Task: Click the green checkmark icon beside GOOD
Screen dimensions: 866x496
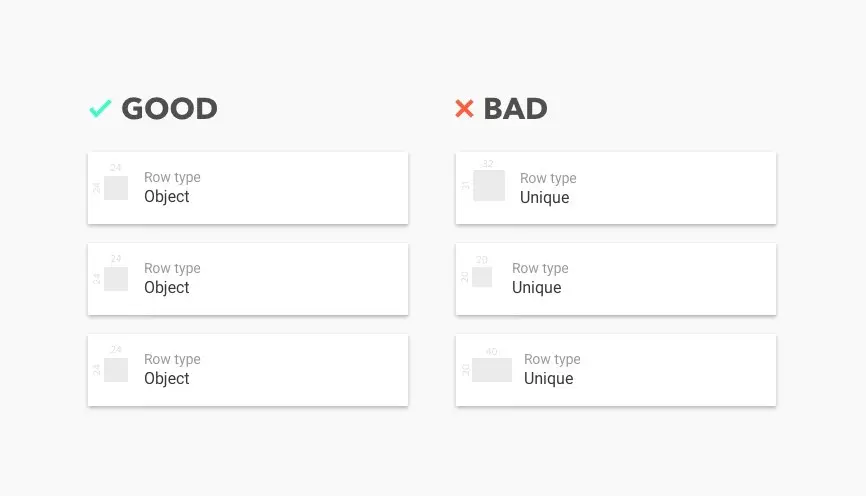Action: click(100, 108)
